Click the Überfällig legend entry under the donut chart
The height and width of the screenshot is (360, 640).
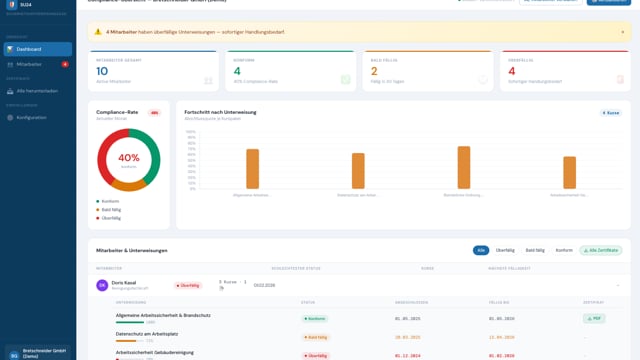[109, 218]
